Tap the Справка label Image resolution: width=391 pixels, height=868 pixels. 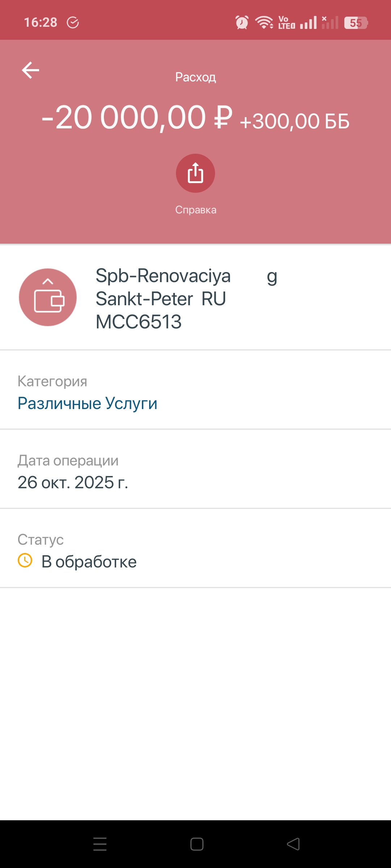coord(195,210)
